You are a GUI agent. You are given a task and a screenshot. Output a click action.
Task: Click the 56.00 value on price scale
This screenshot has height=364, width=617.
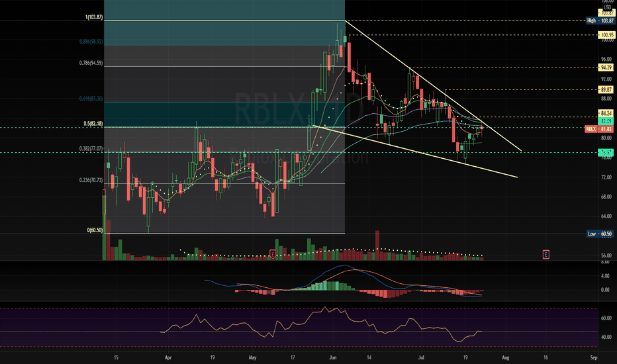pos(606,255)
